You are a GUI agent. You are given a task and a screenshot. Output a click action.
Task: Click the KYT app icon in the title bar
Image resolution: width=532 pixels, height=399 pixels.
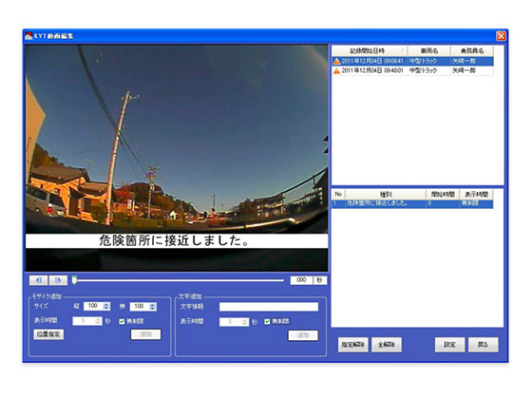pos(28,36)
